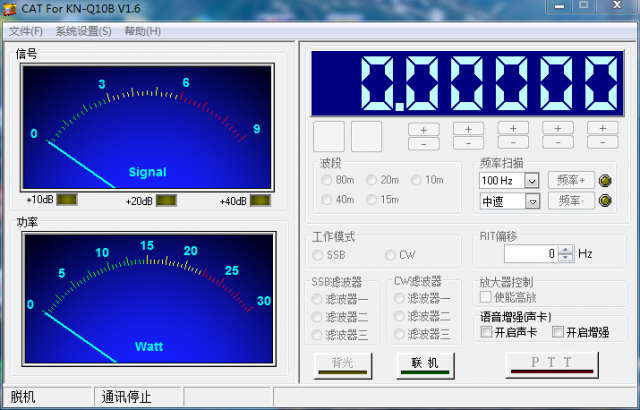
Task: Click minus under second frequency digit
Action: [424, 144]
